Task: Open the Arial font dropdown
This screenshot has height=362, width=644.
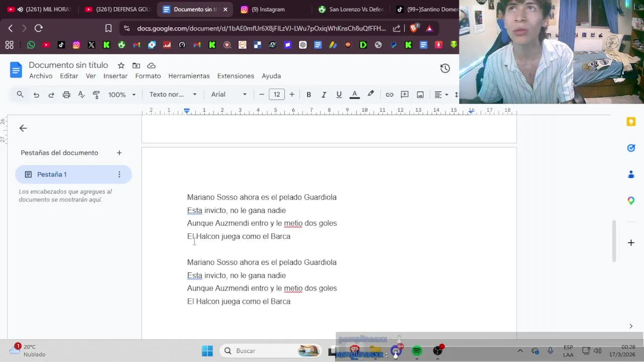Action: (229, 95)
